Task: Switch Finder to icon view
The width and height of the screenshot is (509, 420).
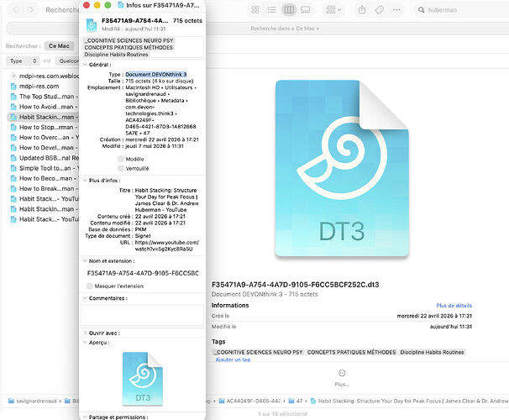Action: pos(255,10)
